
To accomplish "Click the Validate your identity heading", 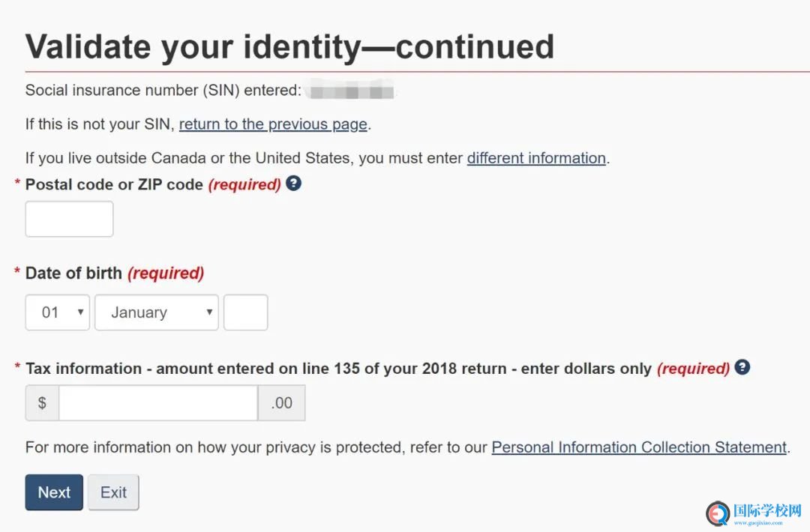I will pyautogui.click(x=289, y=47).
